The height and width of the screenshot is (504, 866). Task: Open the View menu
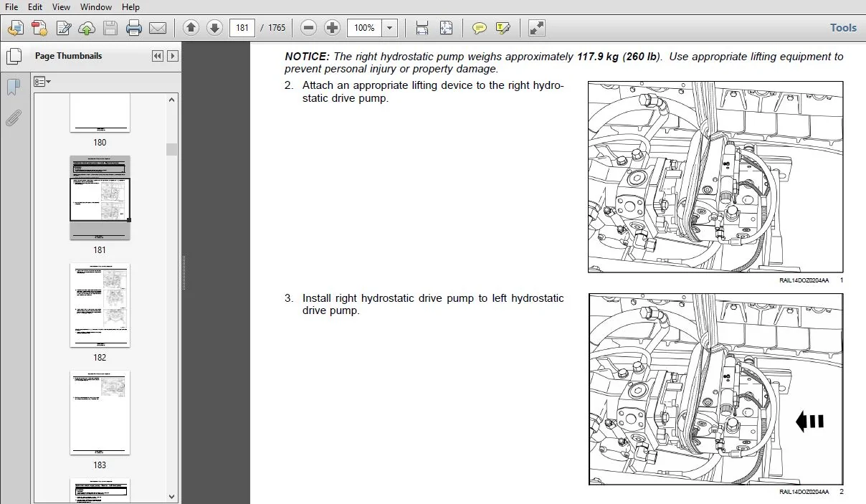pos(61,6)
